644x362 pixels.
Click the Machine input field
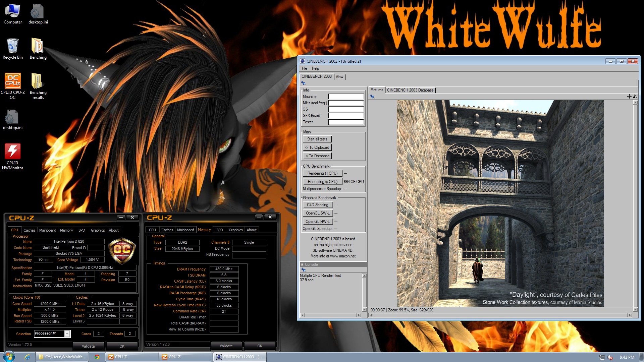[346, 97]
